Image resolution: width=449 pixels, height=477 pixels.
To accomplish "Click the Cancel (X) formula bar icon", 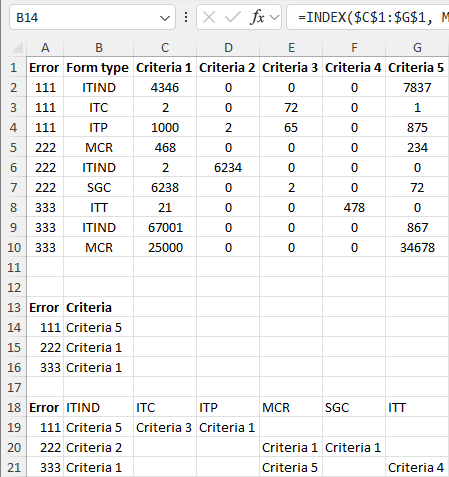I will (x=209, y=17).
